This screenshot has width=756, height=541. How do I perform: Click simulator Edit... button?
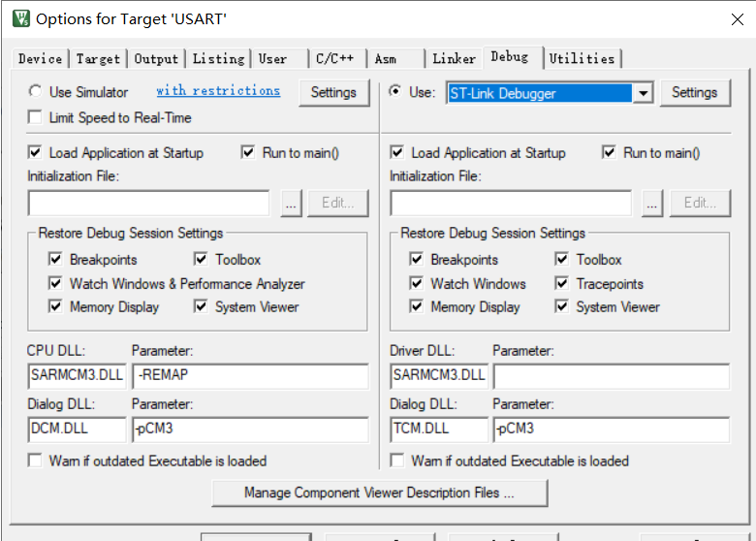click(338, 203)
